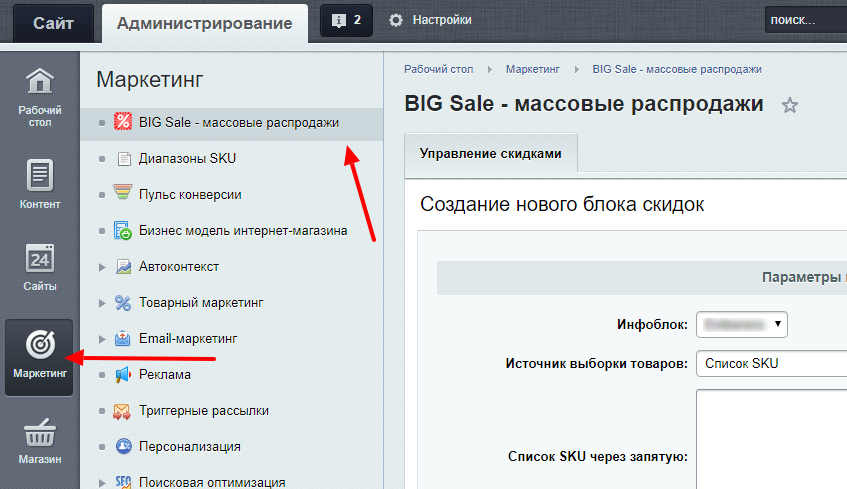Image resolution: width=847 pixels, height=489 pixels.
Task: Open Диапазоны SKU menu item
Action: [187, 158]
